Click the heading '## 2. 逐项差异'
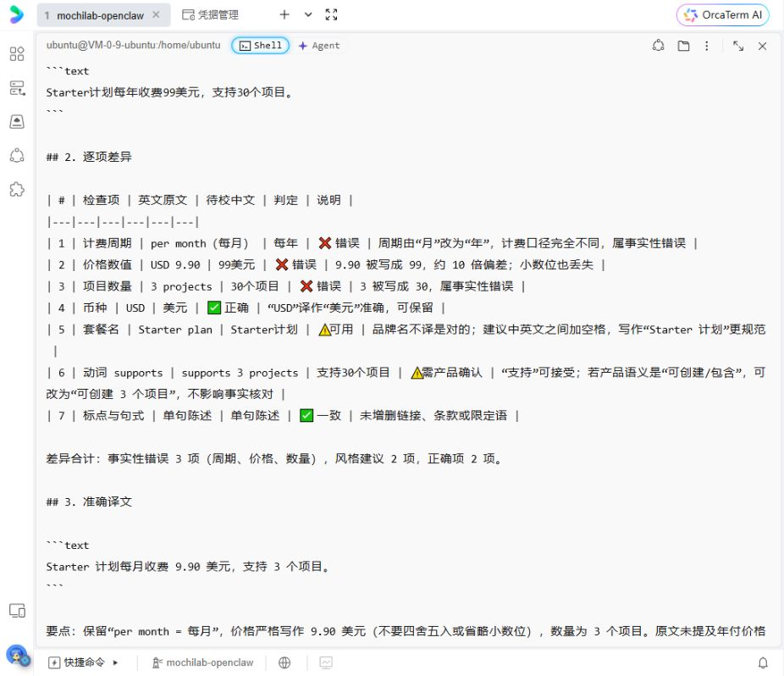784x676 pixels. coord(89,157)
